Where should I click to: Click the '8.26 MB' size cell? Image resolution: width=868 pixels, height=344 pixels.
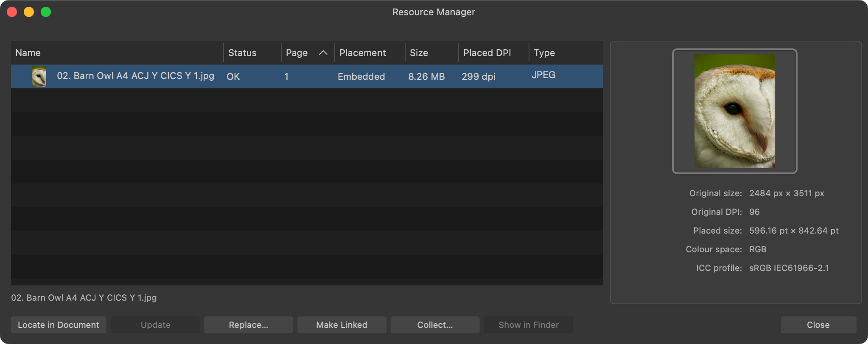(x=426, y=76)
